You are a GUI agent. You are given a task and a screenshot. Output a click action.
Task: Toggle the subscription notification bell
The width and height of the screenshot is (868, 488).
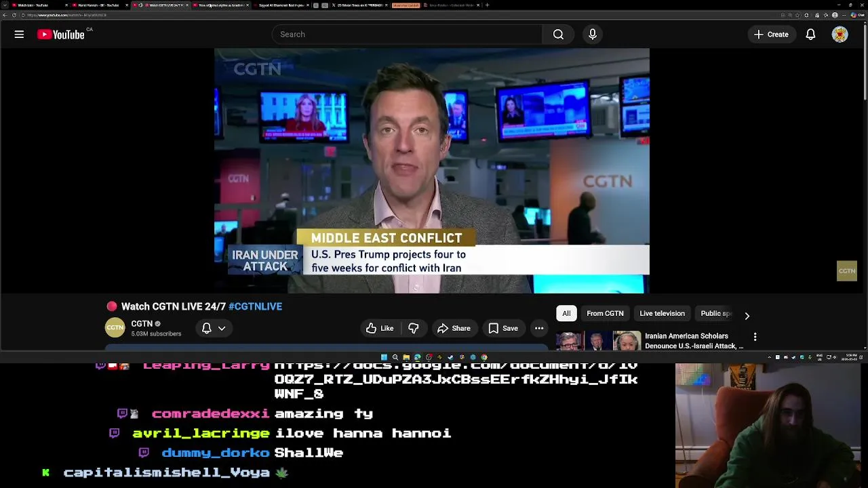(207, 328)
